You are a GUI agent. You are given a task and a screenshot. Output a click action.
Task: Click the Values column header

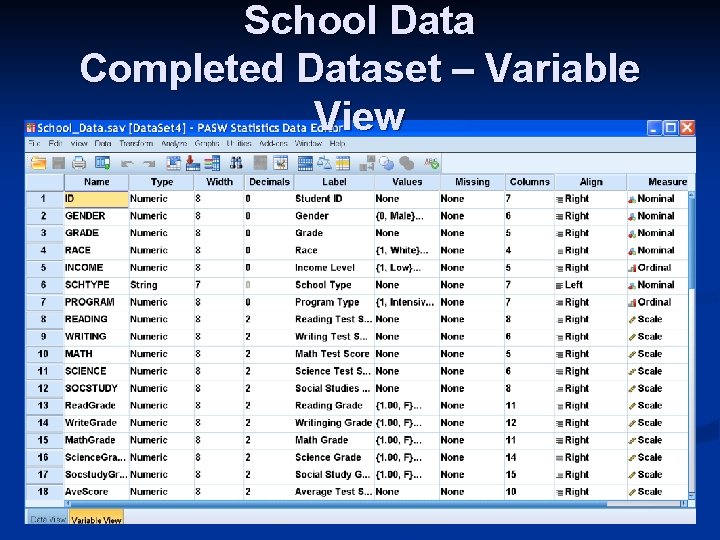(407, 182)
